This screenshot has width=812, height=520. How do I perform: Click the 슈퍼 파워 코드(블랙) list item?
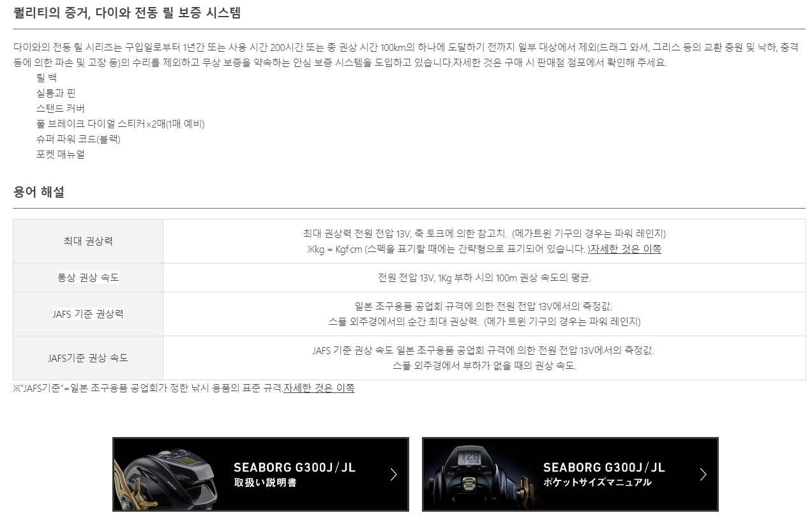point(79,139)
